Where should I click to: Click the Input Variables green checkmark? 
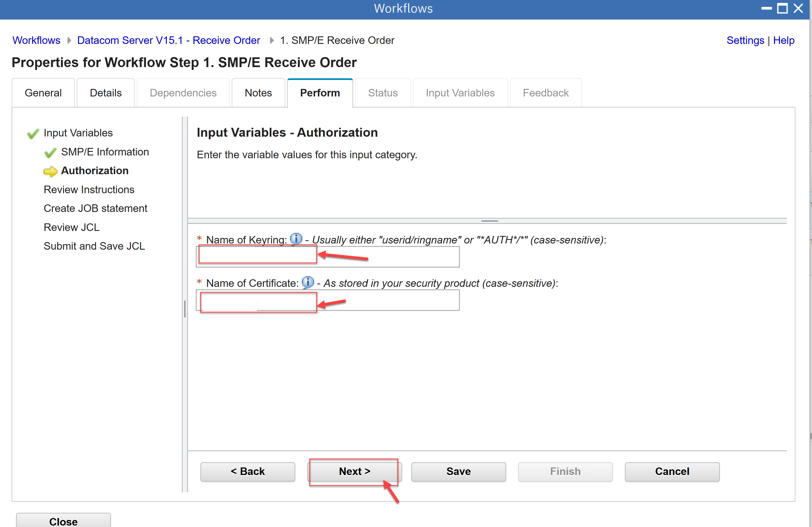tap(33, 133)
